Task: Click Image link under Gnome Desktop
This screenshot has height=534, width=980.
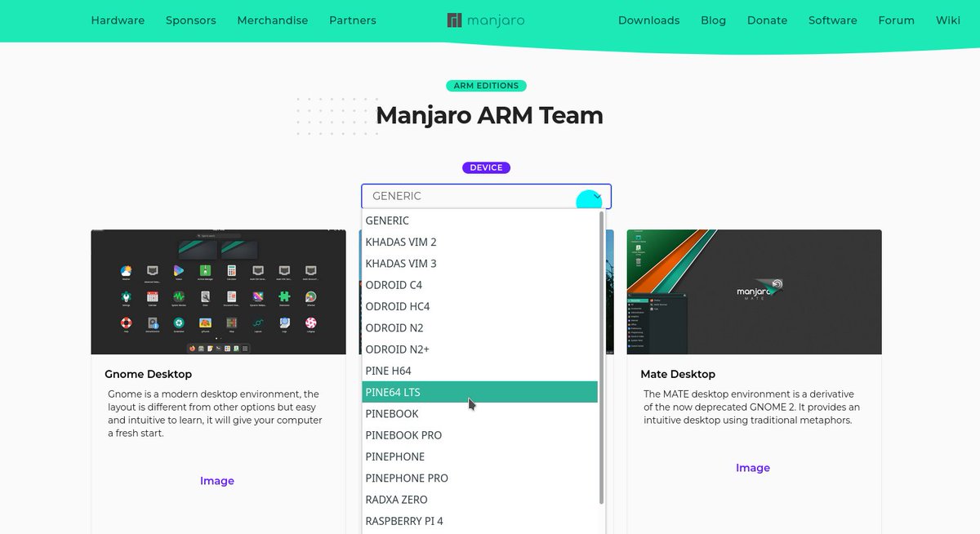Action: click(217, 481)
